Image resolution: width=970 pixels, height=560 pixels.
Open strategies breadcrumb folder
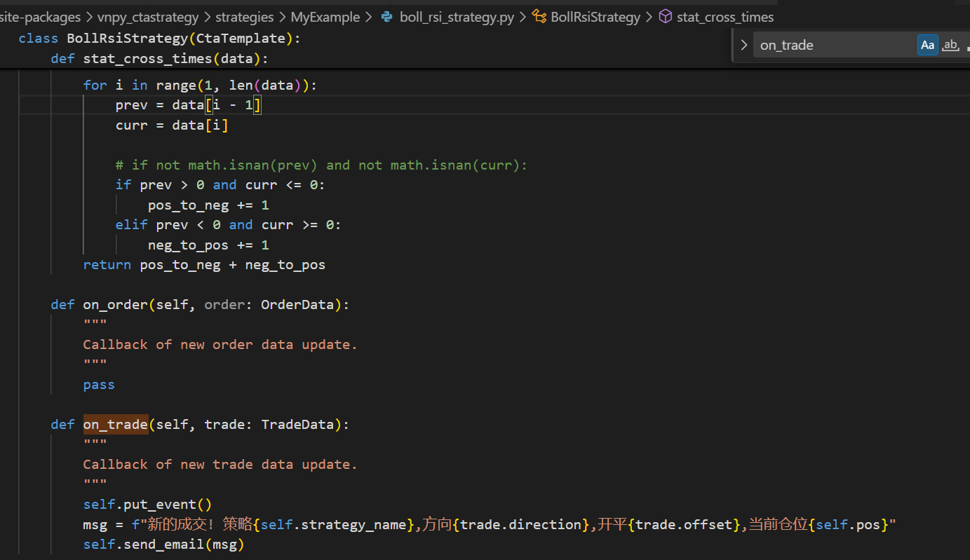coord(245,17)
